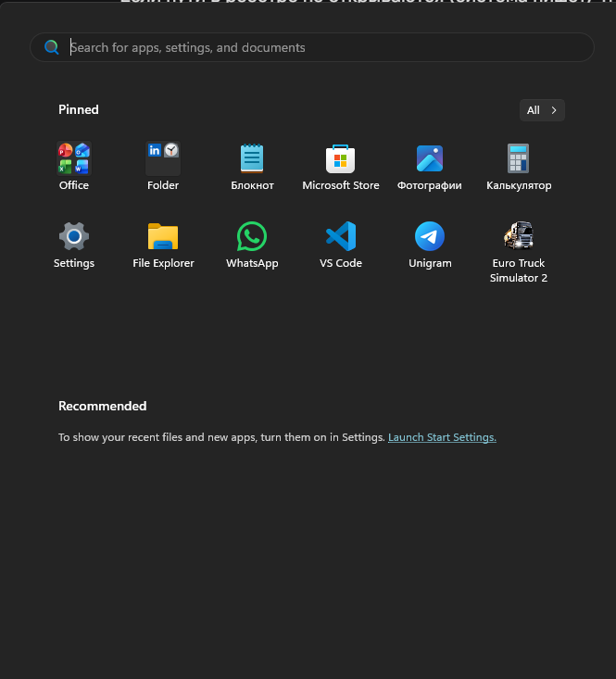Viewport: 616px width, 679px height.
Task: Click the search magnifier icon
Action: click(52, 47)
